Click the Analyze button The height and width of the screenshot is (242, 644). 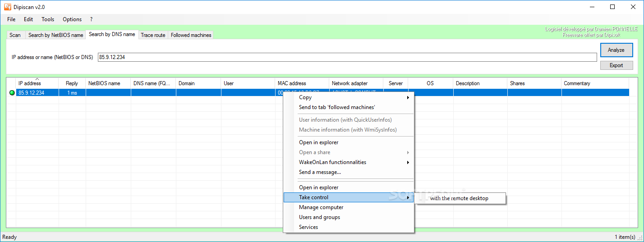616,50
